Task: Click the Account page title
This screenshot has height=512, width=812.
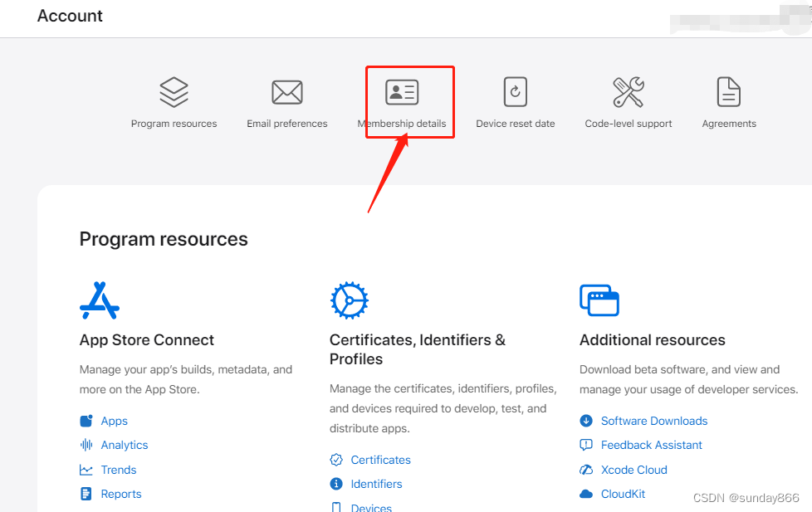Action: pos(70,16)
